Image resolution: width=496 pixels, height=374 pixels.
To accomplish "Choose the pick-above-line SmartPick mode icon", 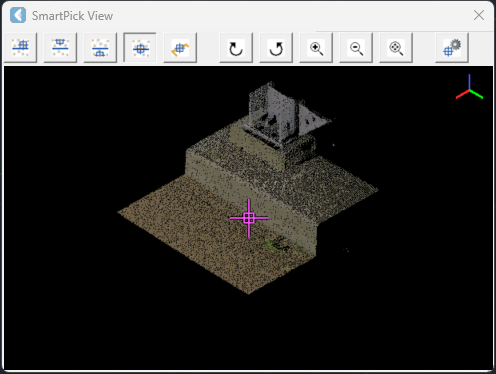I will click(60, 48).
